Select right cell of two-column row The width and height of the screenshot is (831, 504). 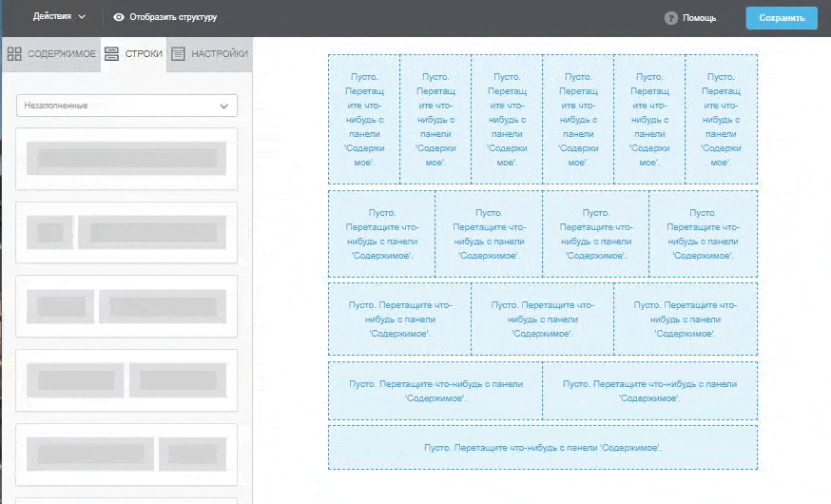(x=649, y=391)
